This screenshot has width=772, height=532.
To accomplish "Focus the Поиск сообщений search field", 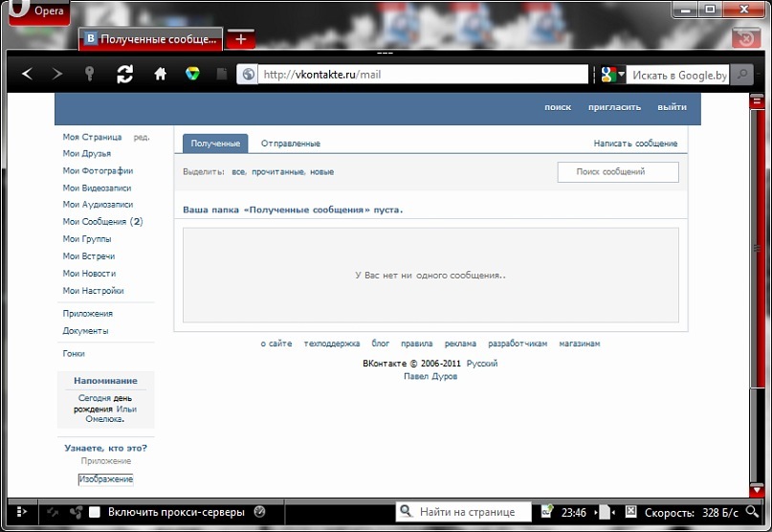I will coord(618,172).
